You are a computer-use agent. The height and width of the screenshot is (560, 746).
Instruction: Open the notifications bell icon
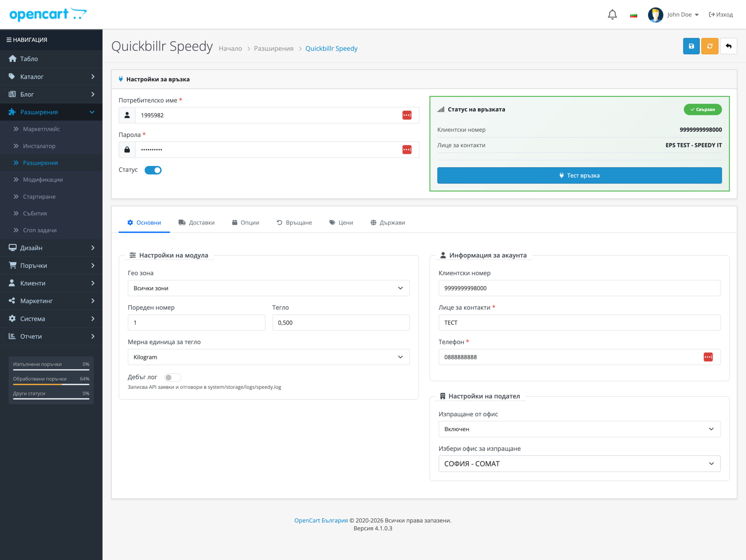click(x=612, y=15)
